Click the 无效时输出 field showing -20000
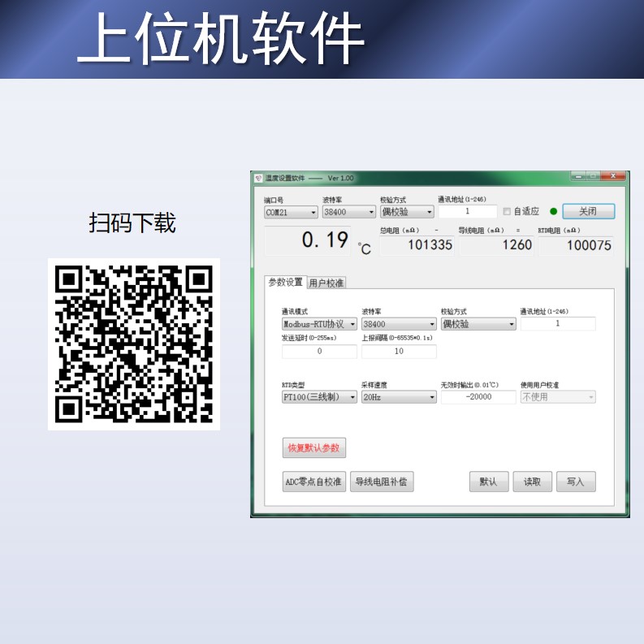Screen dimensions: 644x644 pyautogui.click(x=478, y=397)
